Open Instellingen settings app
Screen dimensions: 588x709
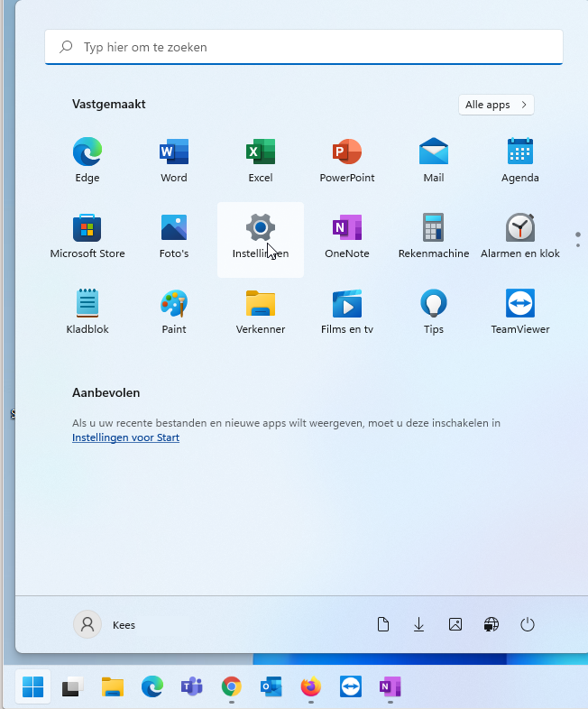tap(261, 240)
